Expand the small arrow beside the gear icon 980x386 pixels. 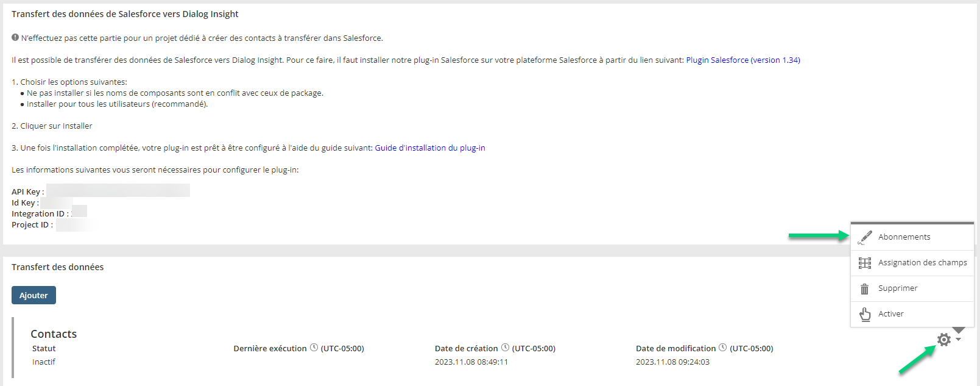(958, 340)
